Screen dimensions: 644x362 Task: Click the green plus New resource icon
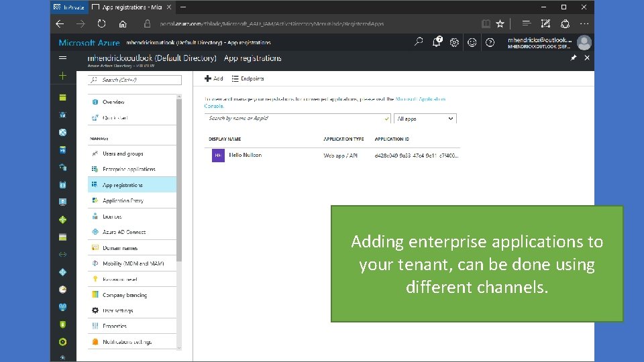pos(62,76)
